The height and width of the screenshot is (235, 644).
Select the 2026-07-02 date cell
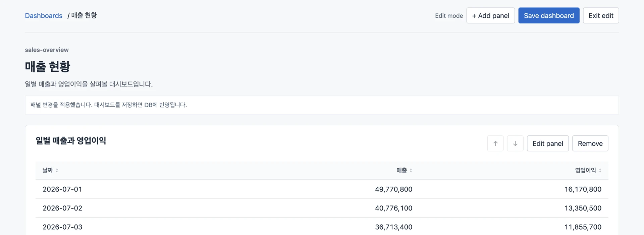point(62,208)
